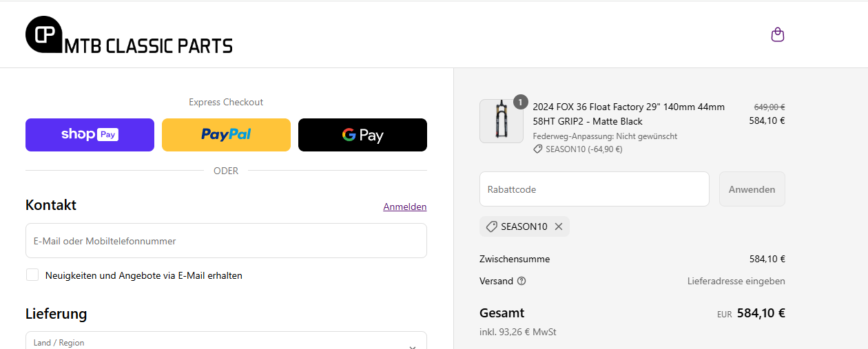
Task: Click the MTB CLASSIC PARTS store name
Action: pyautogui.click(x=148, y=46)
